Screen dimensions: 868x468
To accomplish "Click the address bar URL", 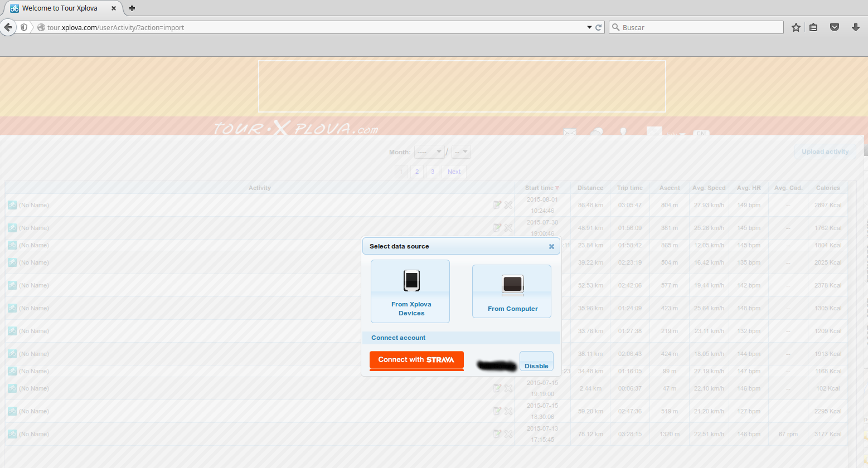I will point(115,27).
